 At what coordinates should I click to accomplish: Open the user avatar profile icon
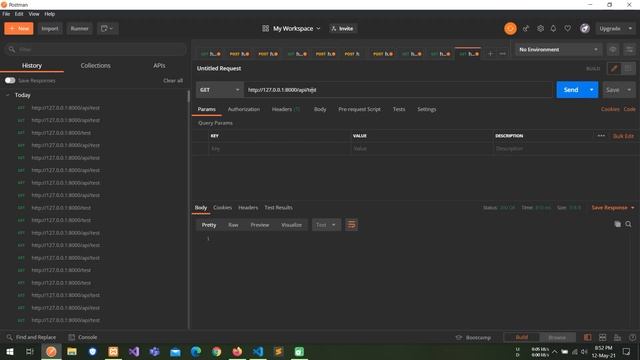point(585,29)
